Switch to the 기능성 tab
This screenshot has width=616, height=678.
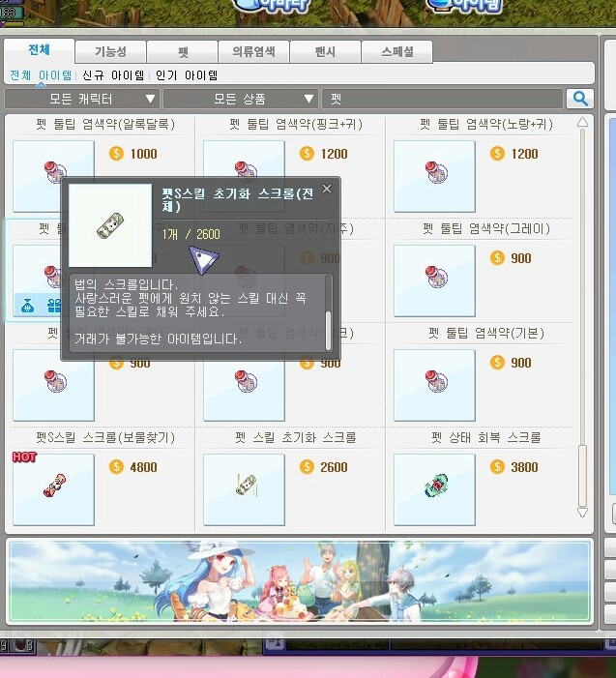110,52
